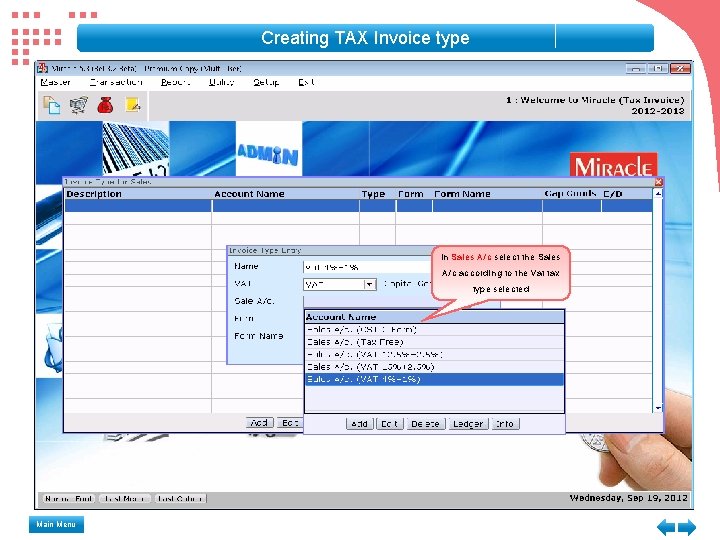Click the yellow note toolbar icon
The width and height of the screenshot is (720, 540).
click(x=133, y=105)
